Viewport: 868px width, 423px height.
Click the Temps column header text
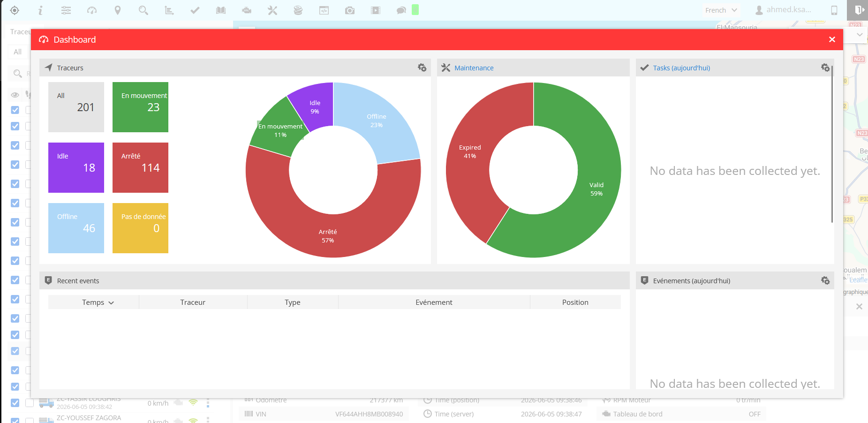[x=93, y=302]
